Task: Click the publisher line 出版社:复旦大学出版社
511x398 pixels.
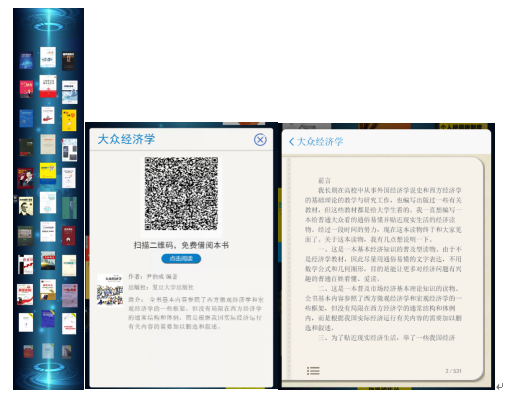Action: (x=161, y=287)
